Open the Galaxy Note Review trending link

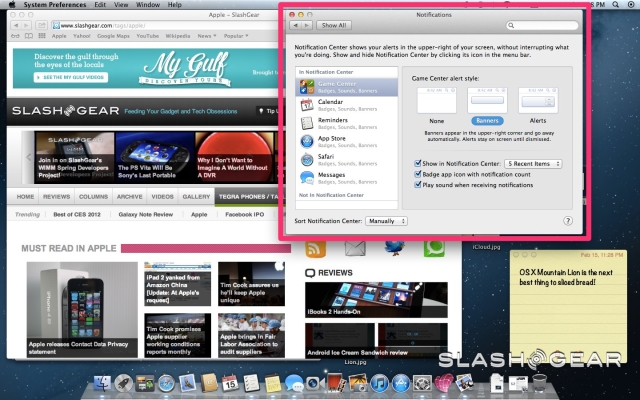click(x=146, y=214)
